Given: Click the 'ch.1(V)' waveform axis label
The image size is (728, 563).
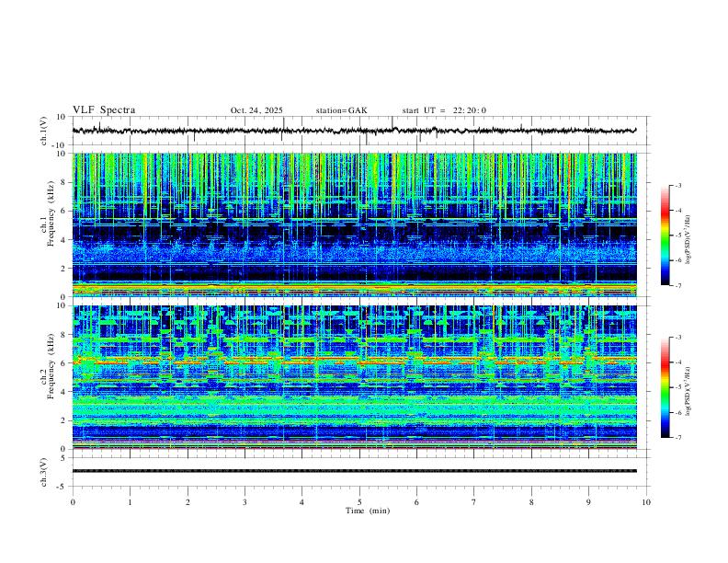Looking at the screenshot, I should pyautogui.click(x=44, y=131).
